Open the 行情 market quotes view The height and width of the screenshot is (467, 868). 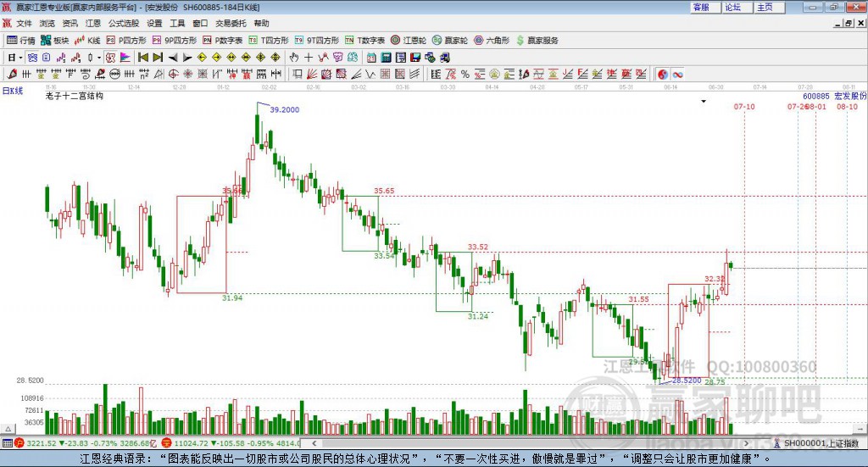point(20,41)
